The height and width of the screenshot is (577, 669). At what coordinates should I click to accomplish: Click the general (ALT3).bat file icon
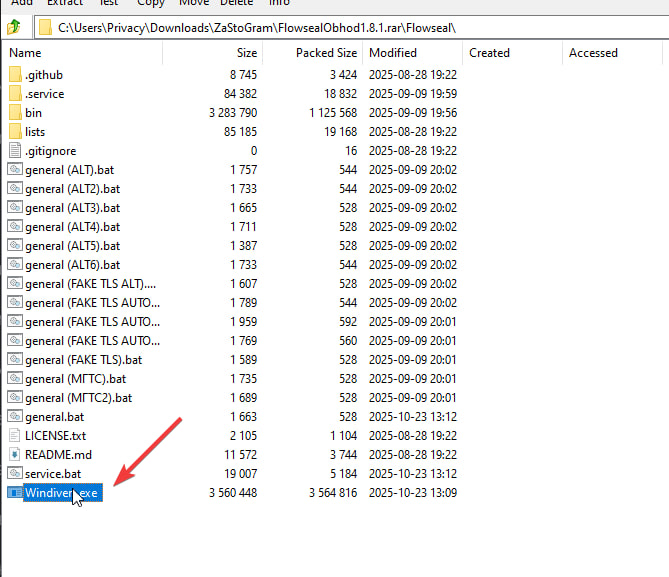15,207
